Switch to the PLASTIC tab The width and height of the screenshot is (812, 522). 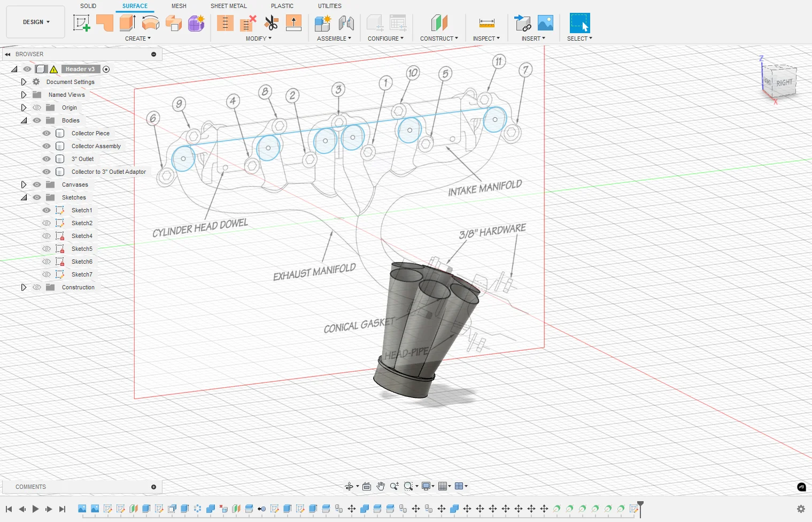(x=282, y=6)
